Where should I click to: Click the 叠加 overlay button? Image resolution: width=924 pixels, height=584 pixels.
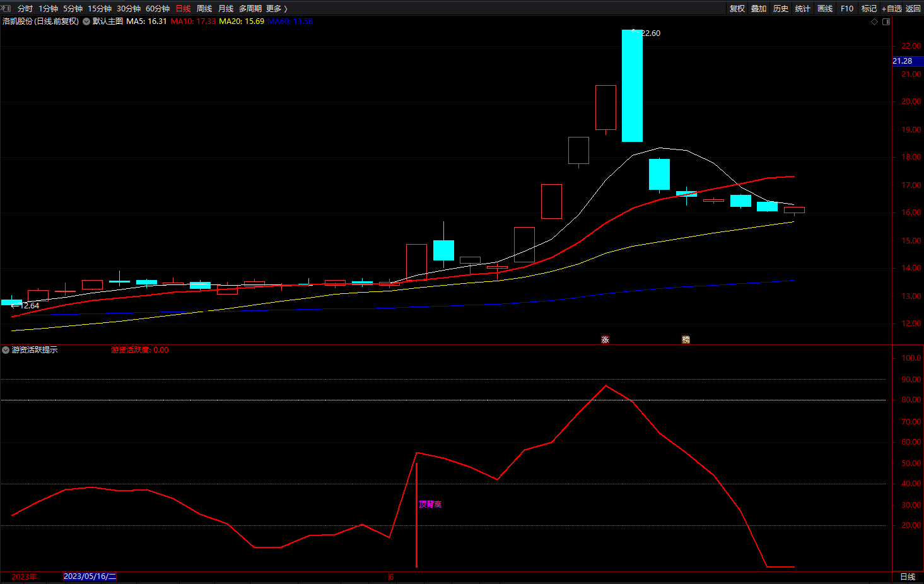tap(759, 8)
